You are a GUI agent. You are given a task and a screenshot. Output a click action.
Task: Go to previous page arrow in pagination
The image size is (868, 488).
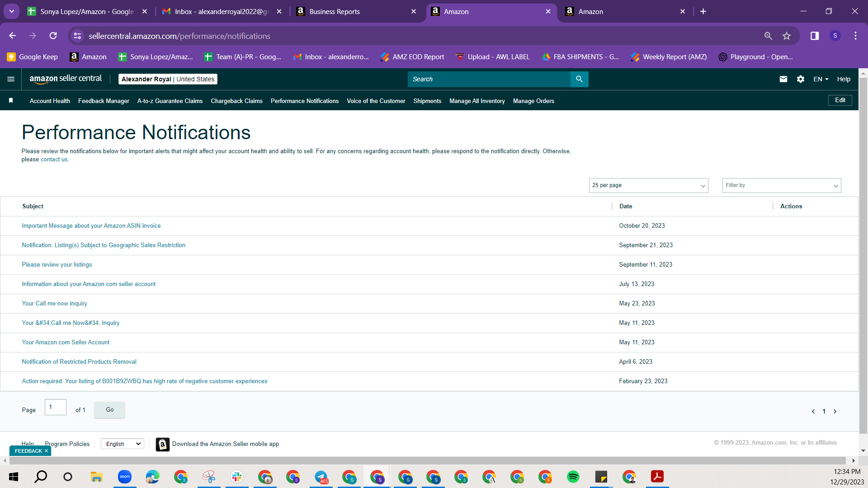click(813, 412)
